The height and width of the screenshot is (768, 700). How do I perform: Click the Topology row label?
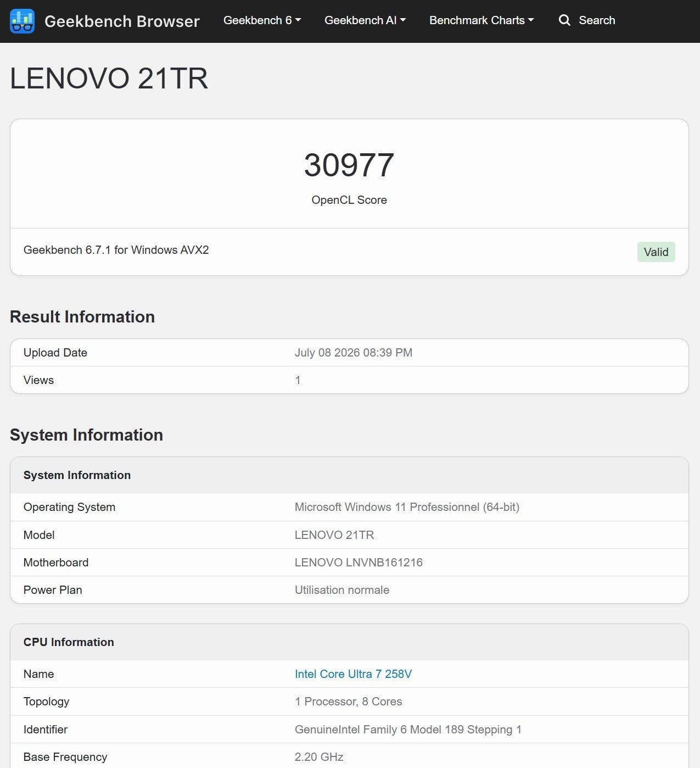pos(46,702)
